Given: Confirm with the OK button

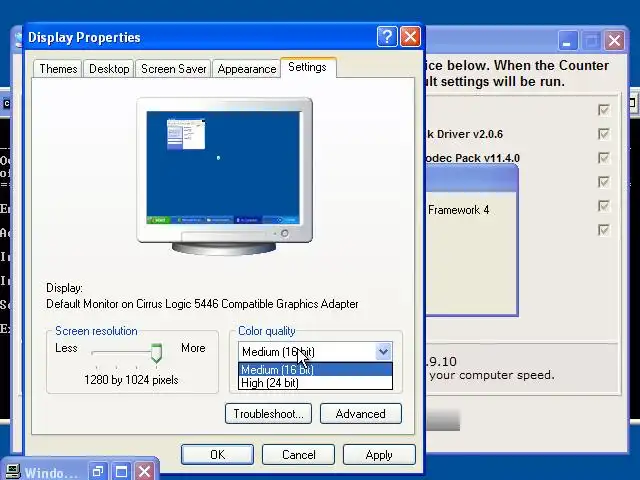Looking at the screenshot, I should pos(217,454).
